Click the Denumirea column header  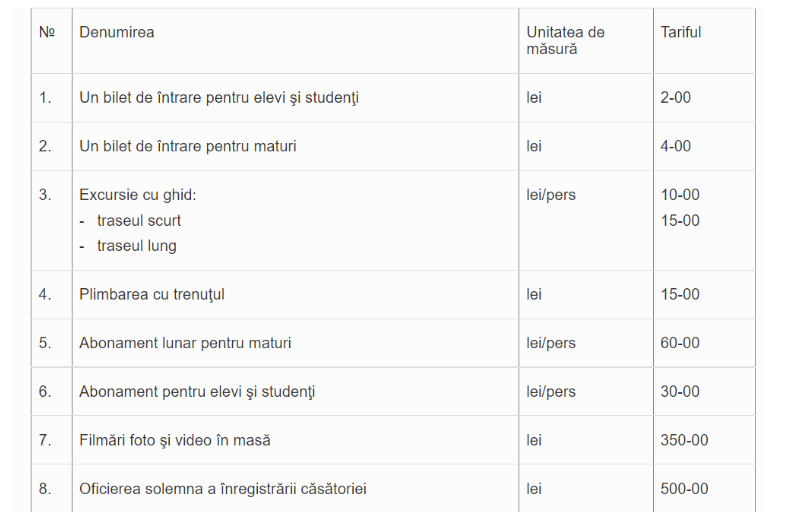[x=116, y=33]
